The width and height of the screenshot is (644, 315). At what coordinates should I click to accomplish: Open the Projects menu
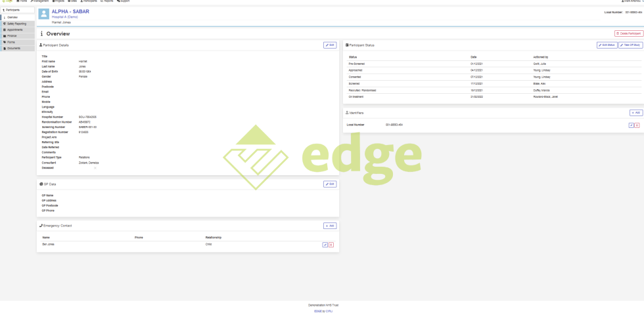pos(58,1)
